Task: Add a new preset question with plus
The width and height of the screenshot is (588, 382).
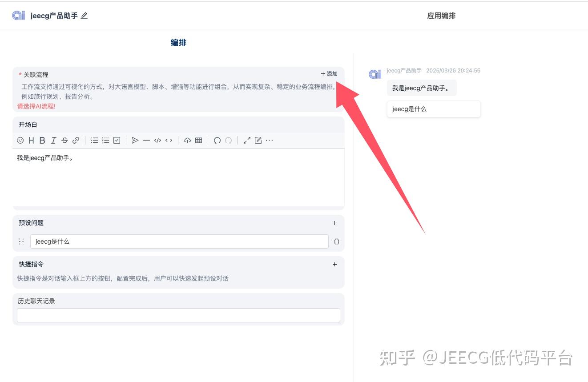Action: pyautogui.click(x=335, y=223)
